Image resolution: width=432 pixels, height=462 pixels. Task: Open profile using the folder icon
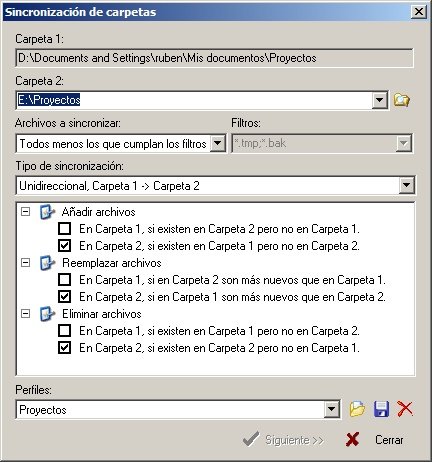357,409
